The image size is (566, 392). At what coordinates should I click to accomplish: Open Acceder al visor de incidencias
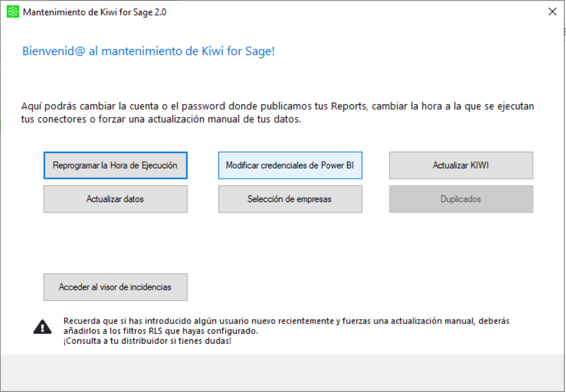(x=115, y=287)
